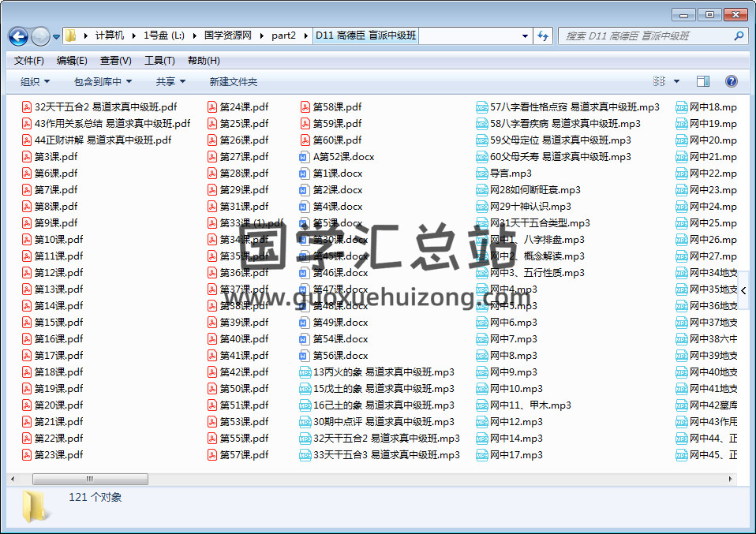
Task: Open the view options dropdown arrow
Action: tap(676, 81)
